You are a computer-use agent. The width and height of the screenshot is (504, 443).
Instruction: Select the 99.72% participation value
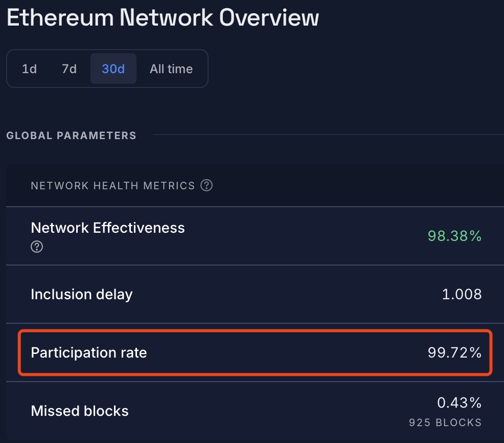pyautogui.click(x=454, y=352)
